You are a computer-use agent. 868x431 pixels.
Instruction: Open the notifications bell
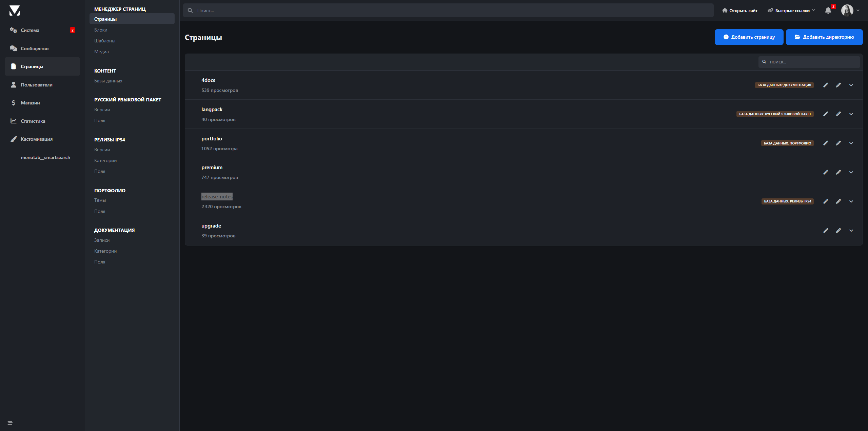828,11
